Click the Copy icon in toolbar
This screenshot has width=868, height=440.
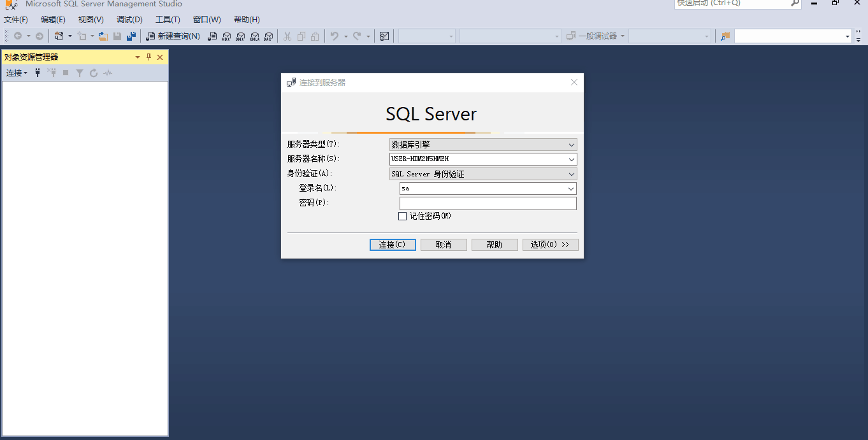301,36
